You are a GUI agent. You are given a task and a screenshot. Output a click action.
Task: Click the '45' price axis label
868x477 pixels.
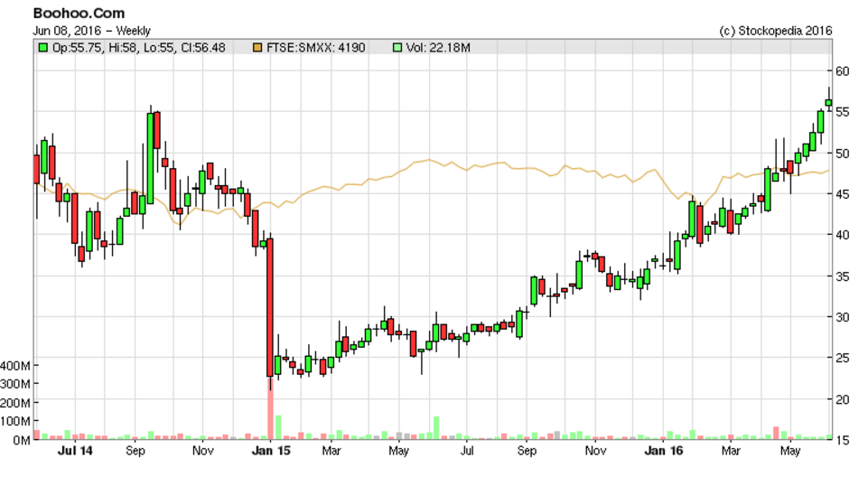[x=842, y=193]
